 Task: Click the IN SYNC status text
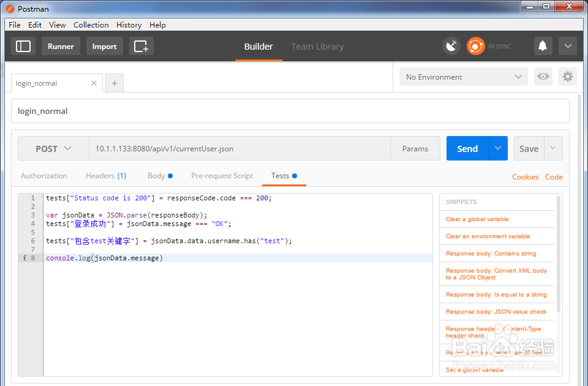pyautogui.click(x=500, y=47)
